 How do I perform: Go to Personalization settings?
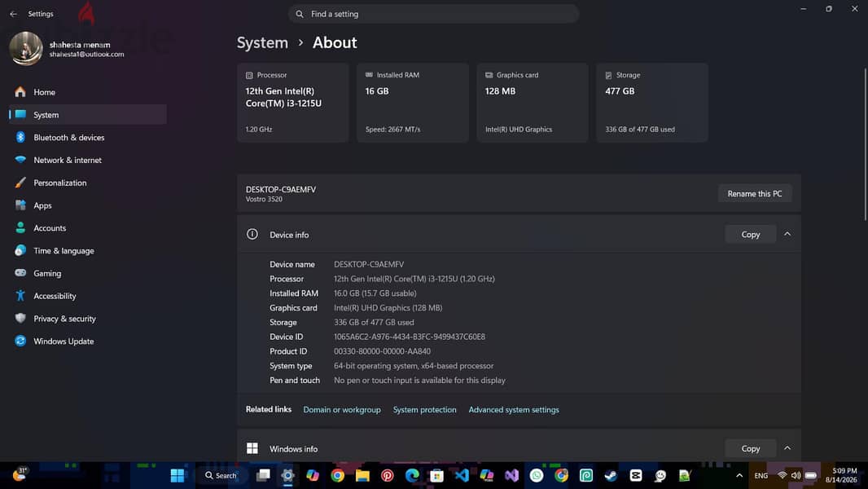[87, 183]
